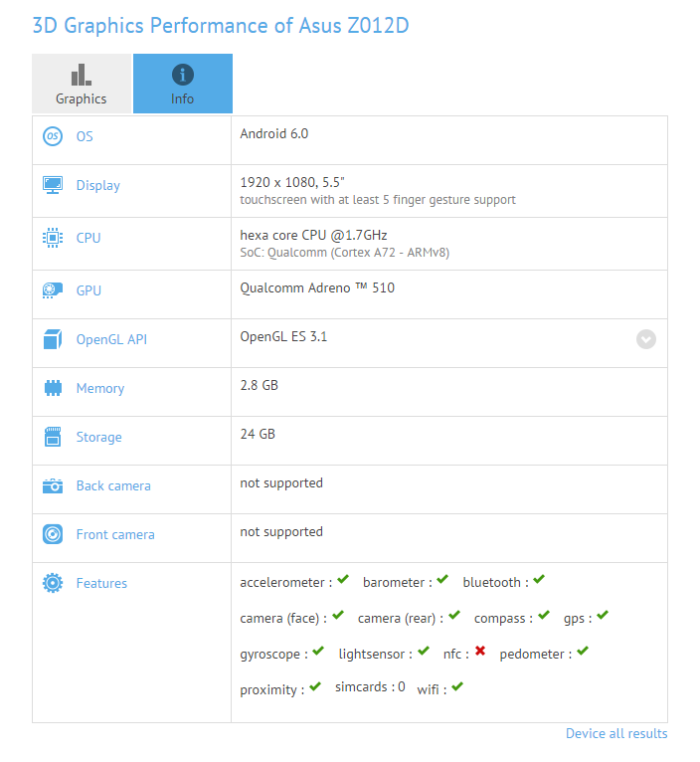This screenshot has height=762, width=700.
Task: Click the wifi check mark
Action: [x=457, y=686]
